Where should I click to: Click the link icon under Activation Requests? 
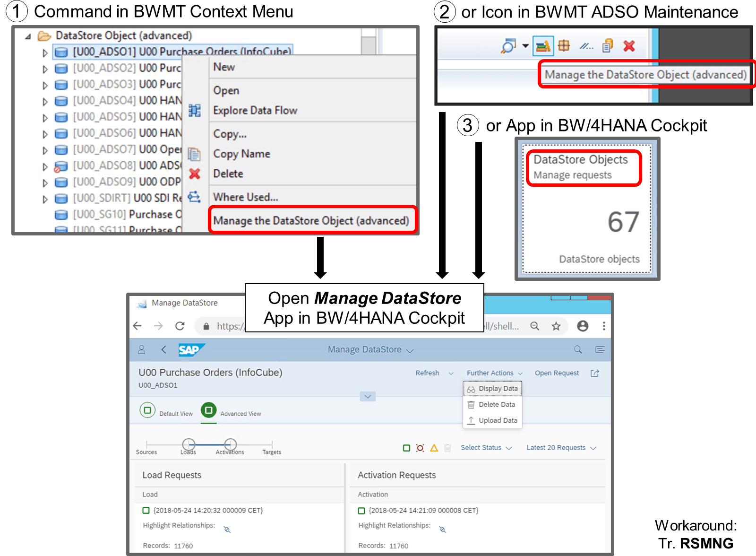click(443, 529)
